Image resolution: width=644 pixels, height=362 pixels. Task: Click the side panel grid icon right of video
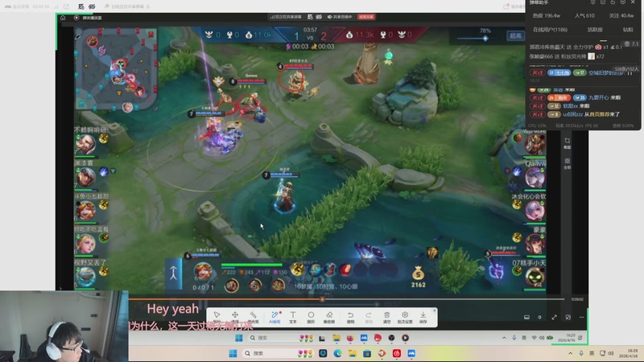pyautogui.click(x=568, y=162)
